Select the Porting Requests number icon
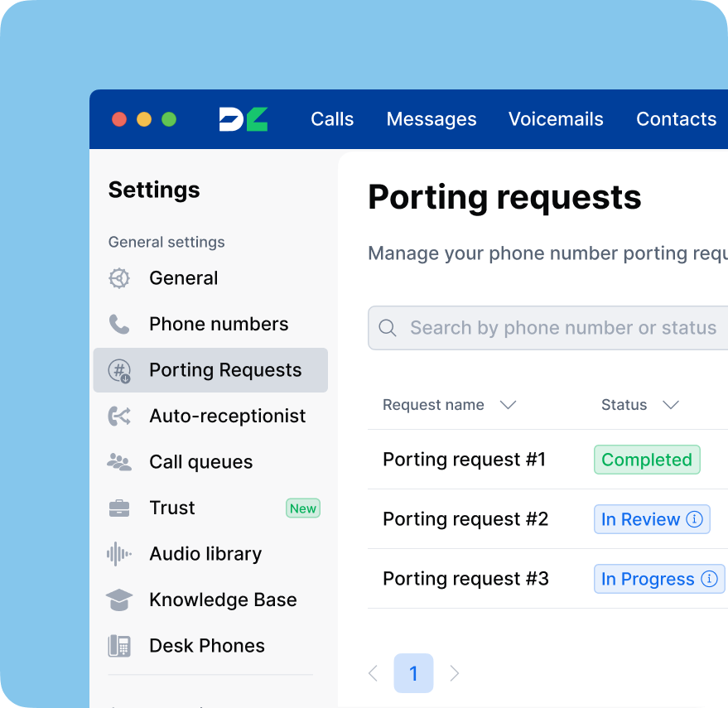 tap(119, 370)
